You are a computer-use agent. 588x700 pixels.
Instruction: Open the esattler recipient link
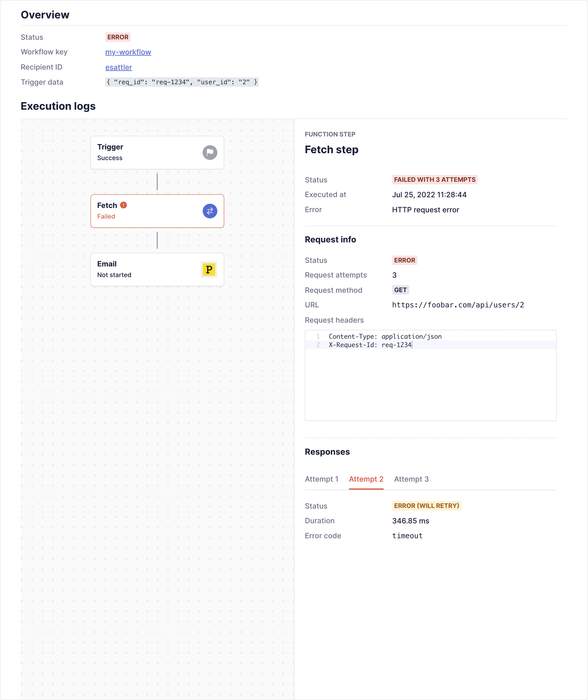[x=119, y=67]
